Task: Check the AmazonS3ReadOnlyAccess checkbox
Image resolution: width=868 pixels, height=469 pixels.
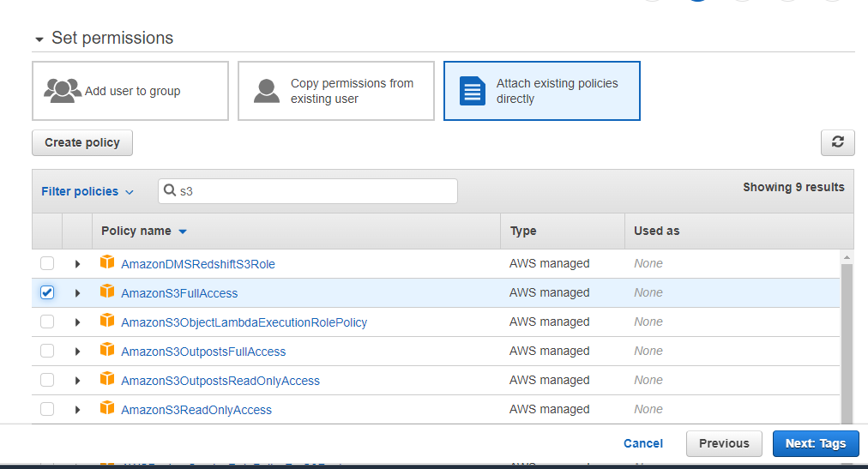Action: (47, 409)
